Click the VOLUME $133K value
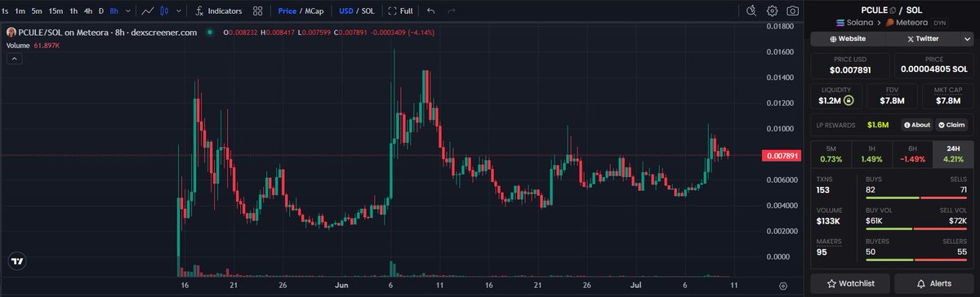The width and height of the screenshot is (980, 297). (x=829, y=221)
